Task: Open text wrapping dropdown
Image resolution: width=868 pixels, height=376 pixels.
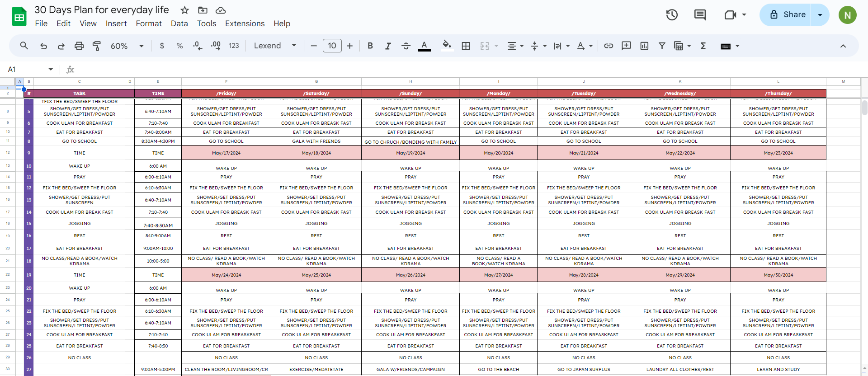Action: [562, 46]
